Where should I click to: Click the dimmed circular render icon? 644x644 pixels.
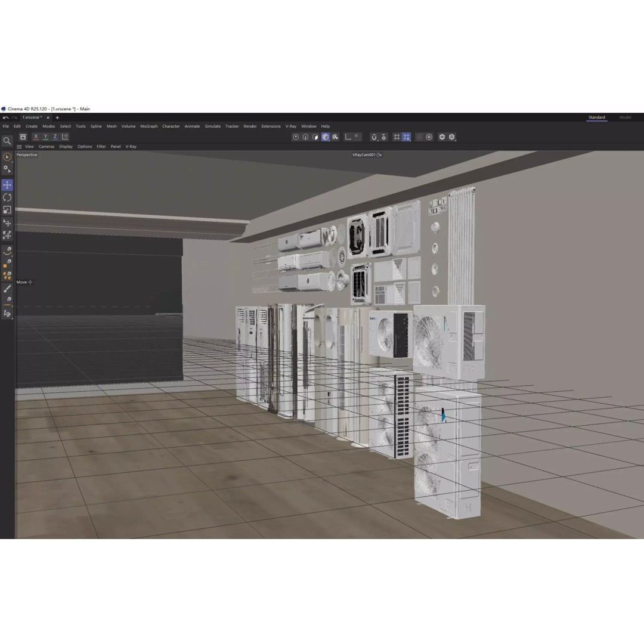[x=419, y=137]
